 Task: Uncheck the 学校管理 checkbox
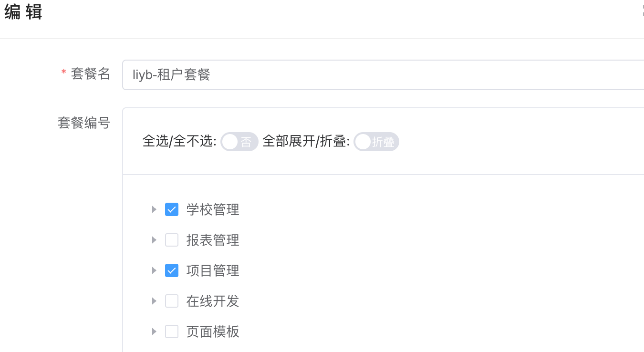click(x=172, y=209)
